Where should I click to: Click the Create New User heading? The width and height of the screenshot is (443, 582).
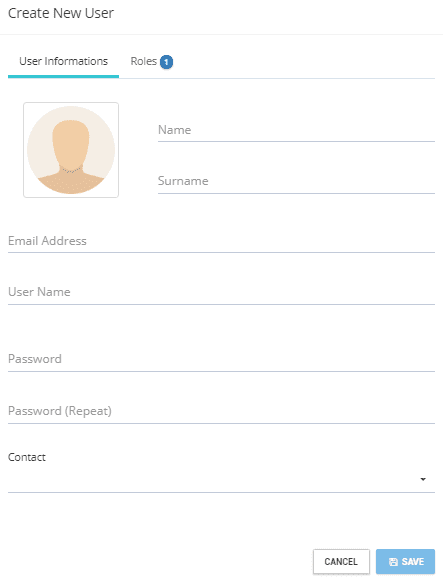[61, 13]
